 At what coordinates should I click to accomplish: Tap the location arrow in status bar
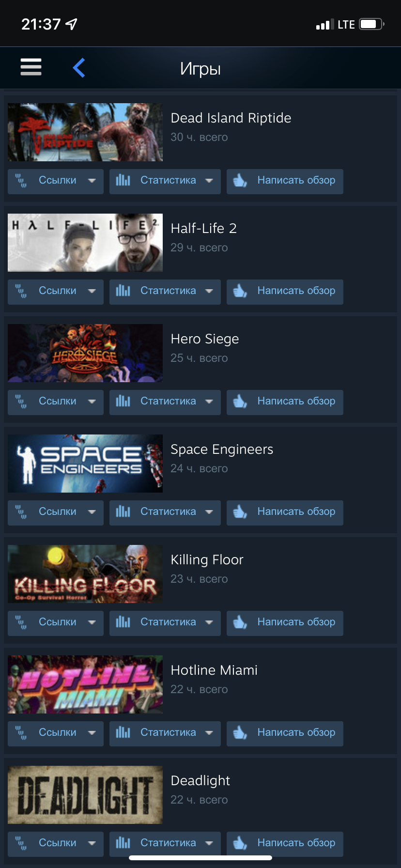71,24
